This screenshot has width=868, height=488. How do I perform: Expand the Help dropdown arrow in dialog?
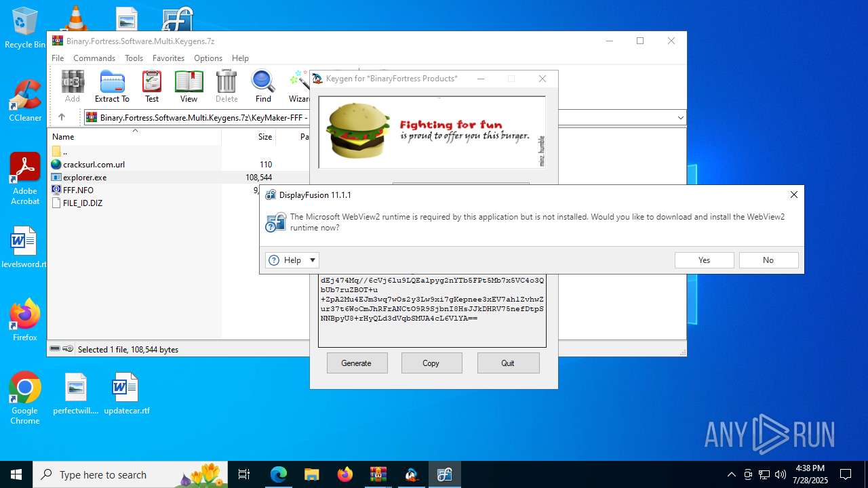[x=313, y=260]
